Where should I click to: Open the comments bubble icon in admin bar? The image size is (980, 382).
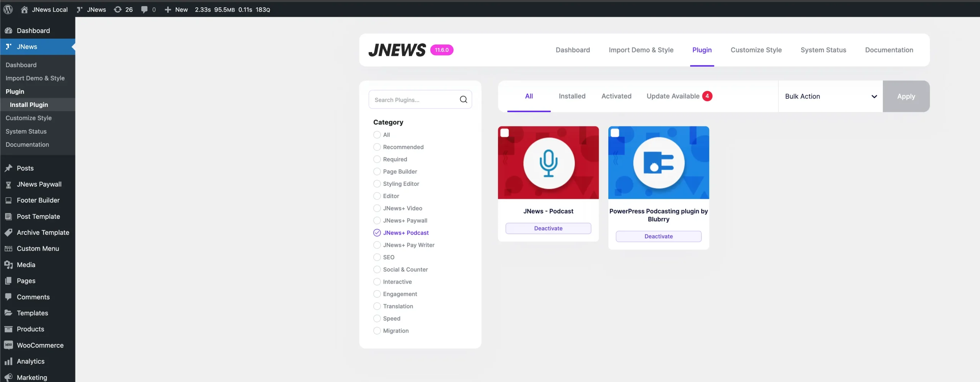tap(144, 10)
